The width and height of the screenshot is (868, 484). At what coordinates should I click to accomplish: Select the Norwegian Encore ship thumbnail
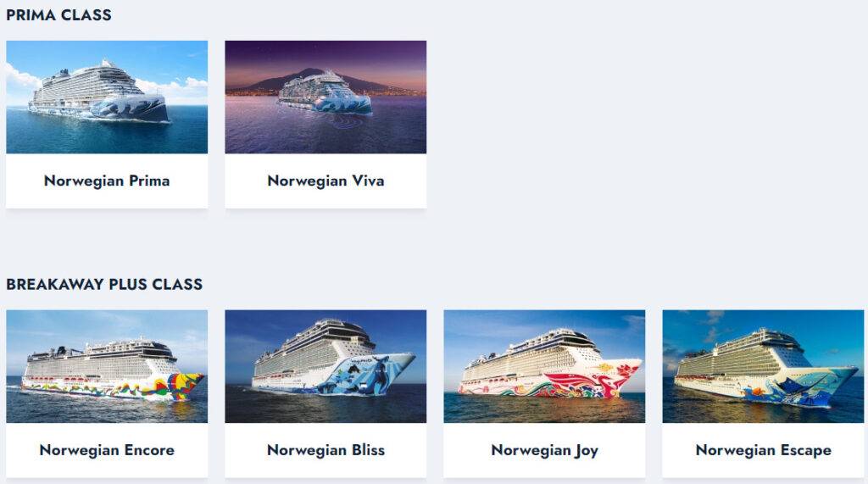click(107, 366)
